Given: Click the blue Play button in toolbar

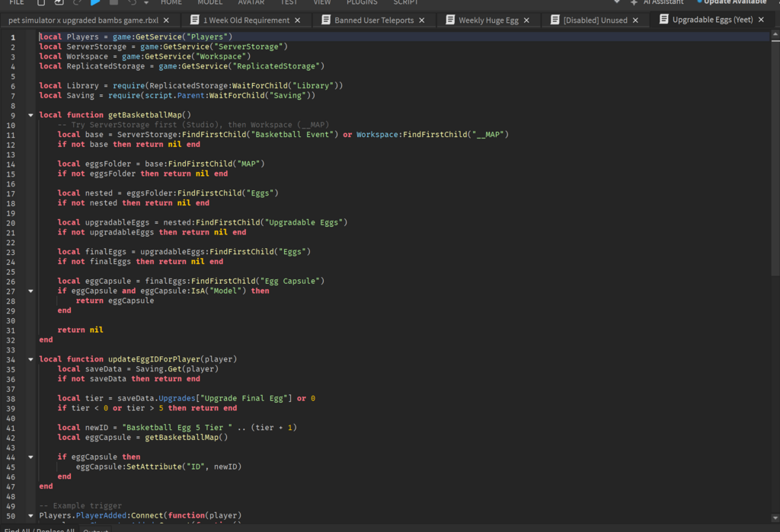Looking at the screenshot, I should (96, 3).
